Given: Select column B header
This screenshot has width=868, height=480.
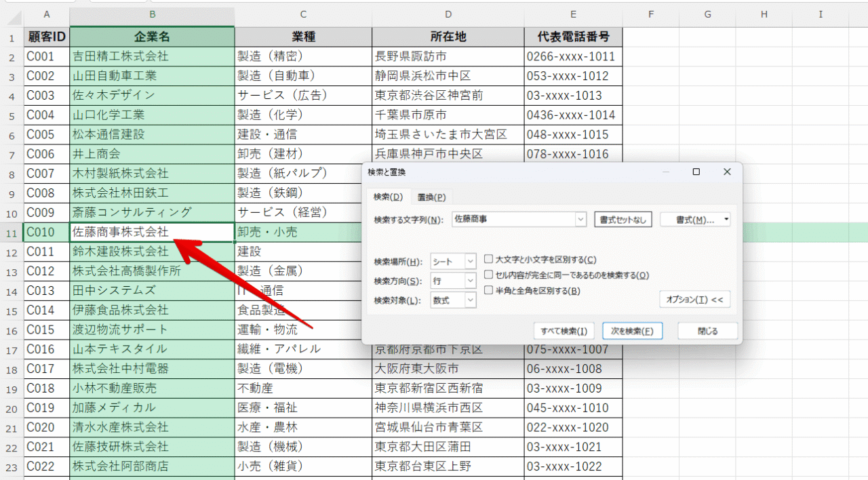Looking at the screenshot, I should [x=152, y=14].
